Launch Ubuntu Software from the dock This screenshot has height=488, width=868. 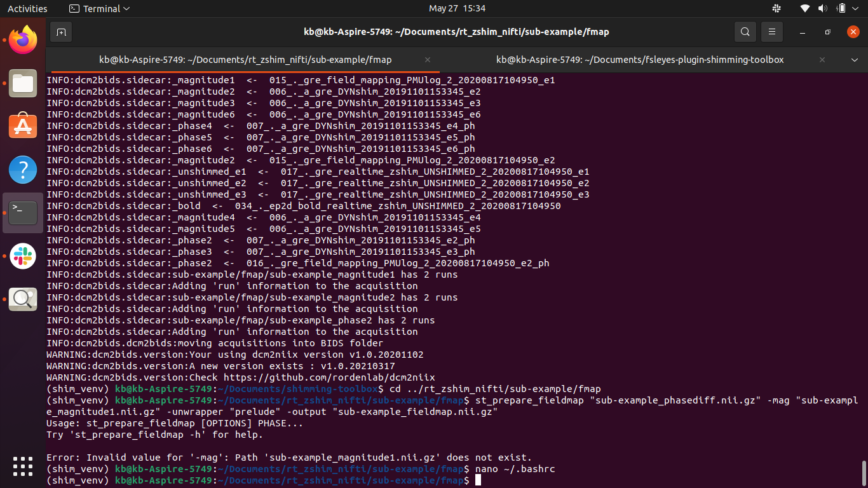coord(23,126)
